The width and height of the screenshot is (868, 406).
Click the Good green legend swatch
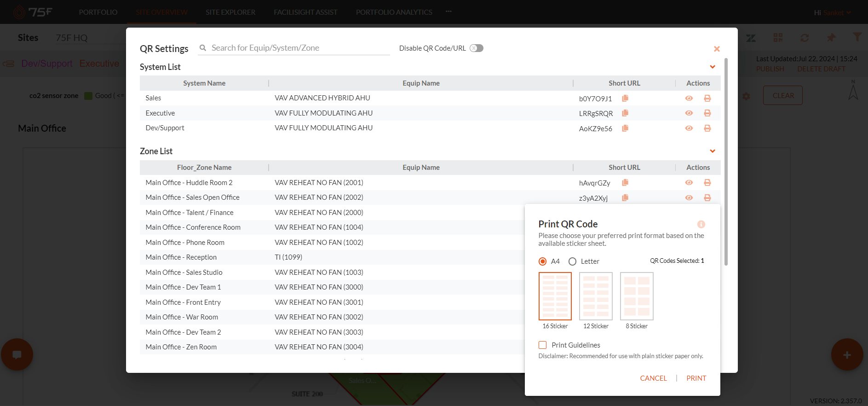88,96
